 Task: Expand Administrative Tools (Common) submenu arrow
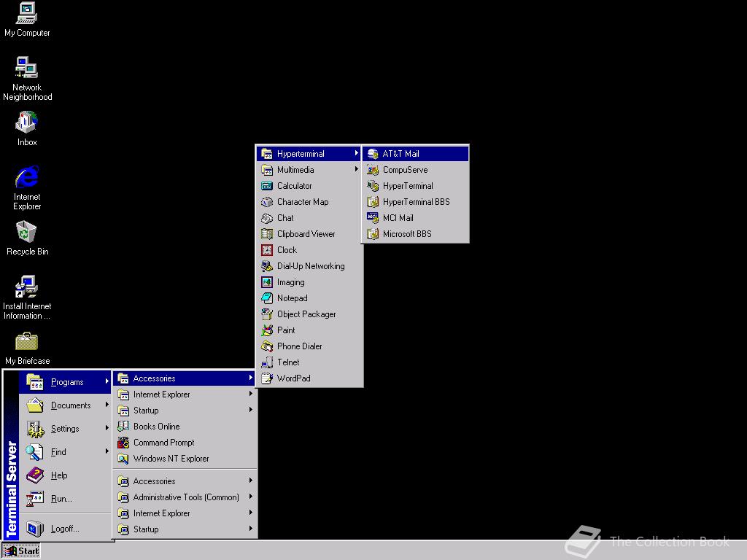click(x=251, y=496)
